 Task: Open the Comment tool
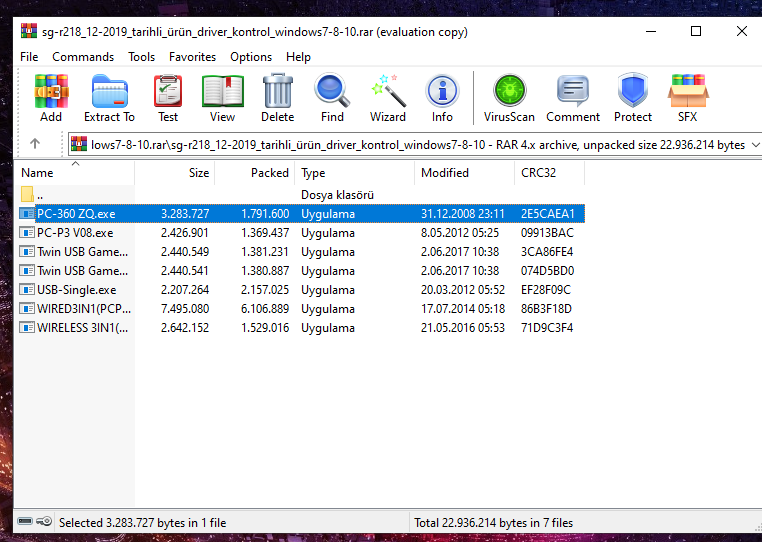click(573, 91)
